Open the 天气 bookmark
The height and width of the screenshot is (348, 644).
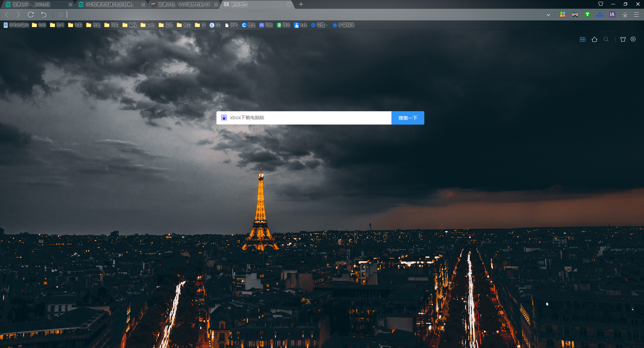(x=232, y=25)
